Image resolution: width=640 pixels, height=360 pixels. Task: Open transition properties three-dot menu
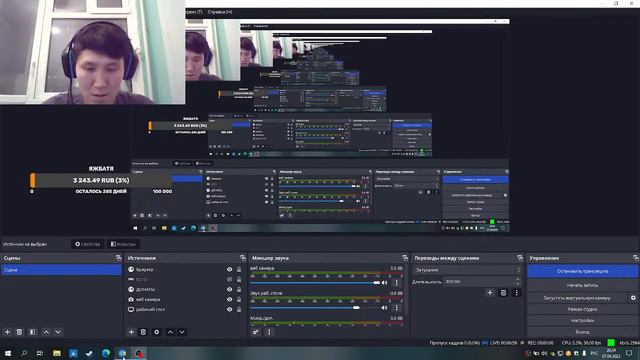click(516, 293)
